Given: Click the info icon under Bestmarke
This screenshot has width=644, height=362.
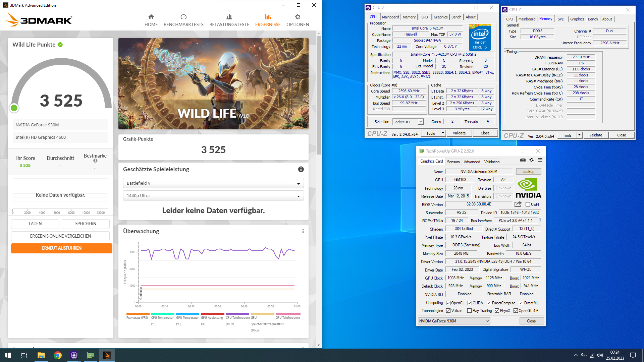Looking at the screenshot, I should click(x=95, y=161).
